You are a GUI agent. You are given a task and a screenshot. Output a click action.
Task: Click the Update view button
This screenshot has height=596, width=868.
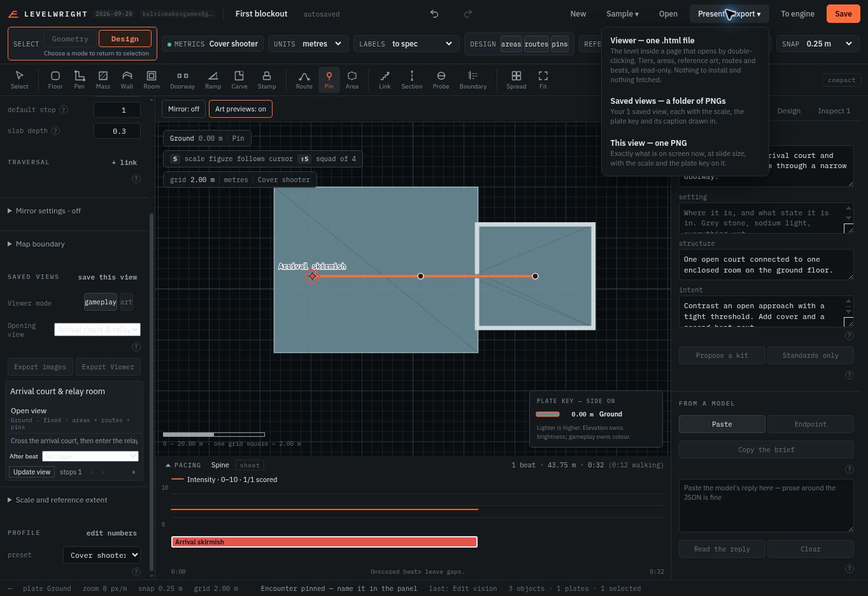point(32,472)
